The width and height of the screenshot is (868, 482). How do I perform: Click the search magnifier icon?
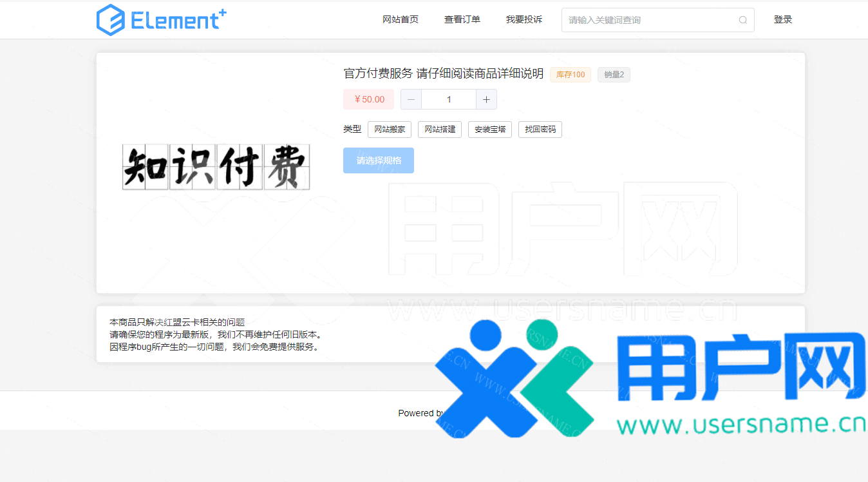tap(742, 20)
